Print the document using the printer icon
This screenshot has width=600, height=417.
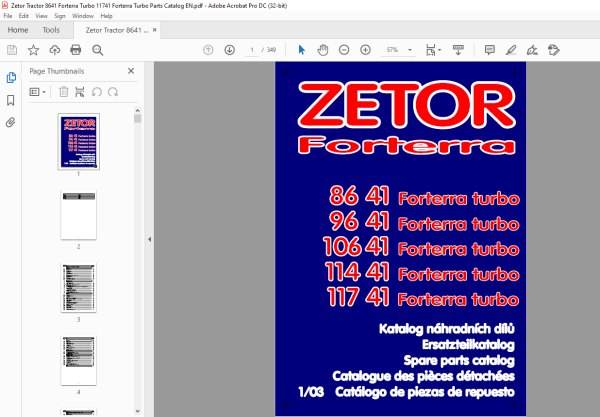(x=76, y=50)
